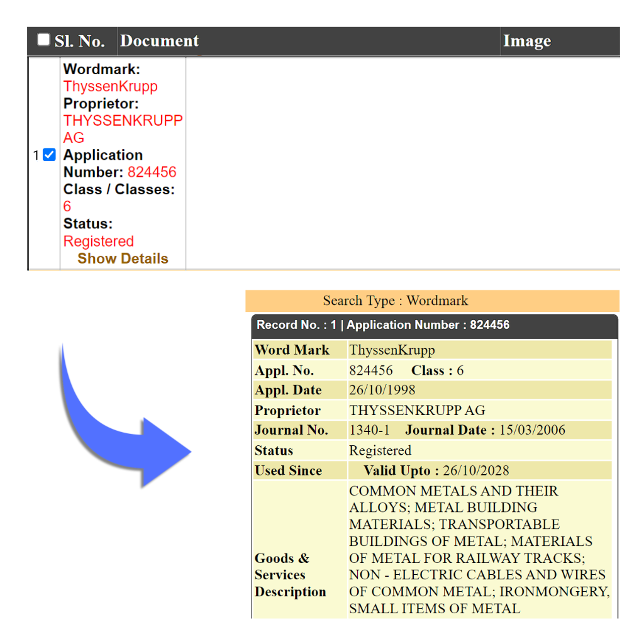
Task: Click the Sl. No. column header
Action: (x=79, y=42)
